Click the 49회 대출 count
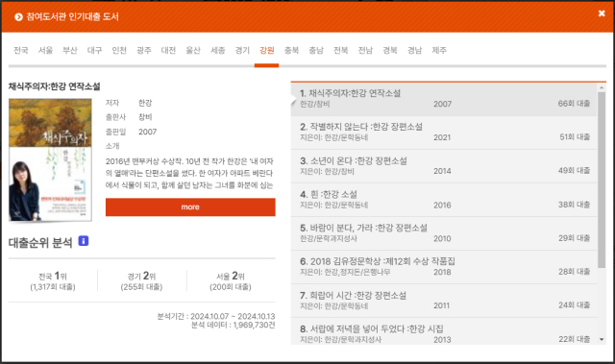Image resolution: width=615 pixels, height=364 pixels. point(574,170)
